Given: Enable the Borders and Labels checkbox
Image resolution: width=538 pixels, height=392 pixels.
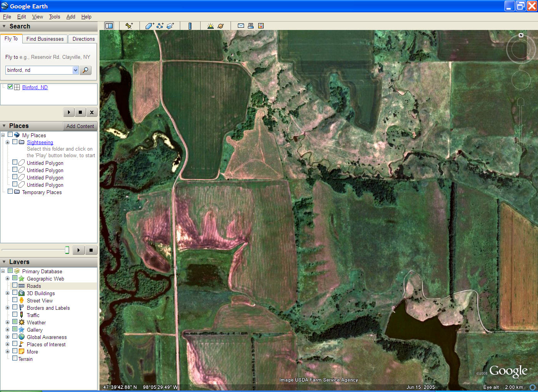Looking at the screenshot, I should click(15, 307).
